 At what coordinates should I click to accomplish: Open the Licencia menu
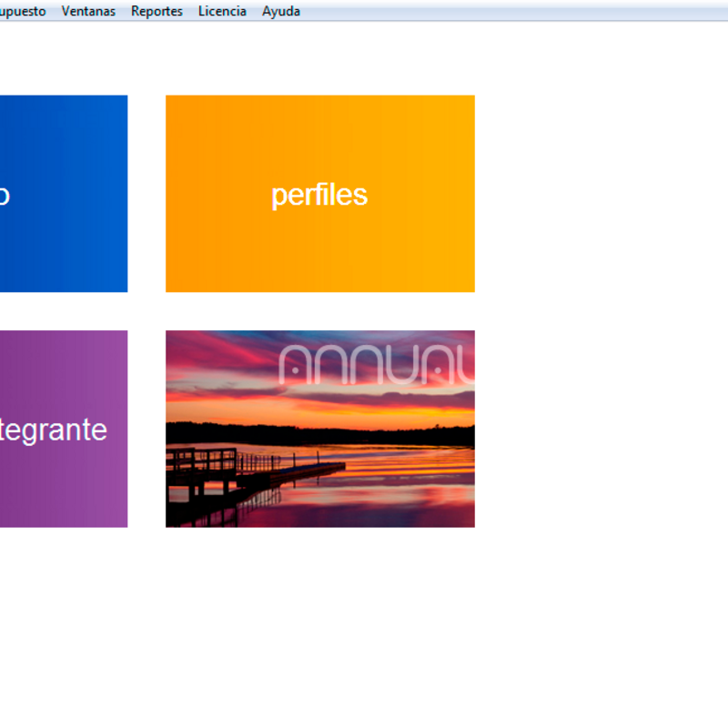tap(222, 11)
